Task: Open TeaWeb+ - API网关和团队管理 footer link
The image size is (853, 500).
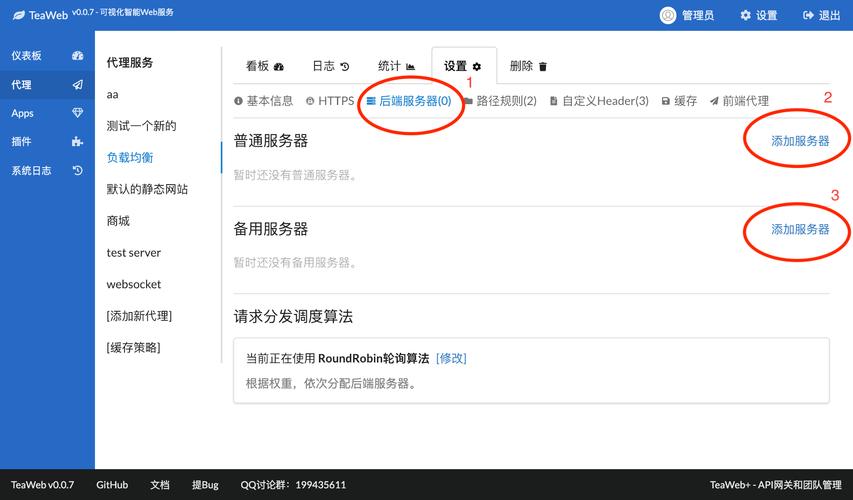Action: (775, 484)
